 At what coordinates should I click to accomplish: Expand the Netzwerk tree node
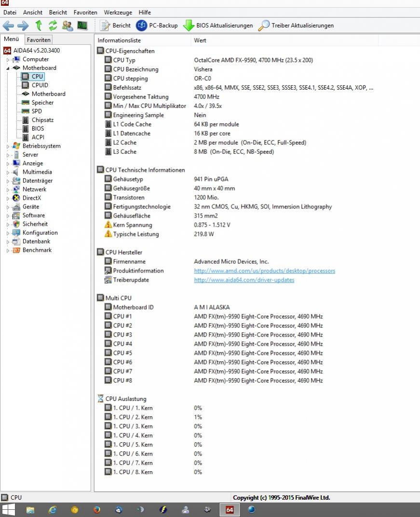8,190
